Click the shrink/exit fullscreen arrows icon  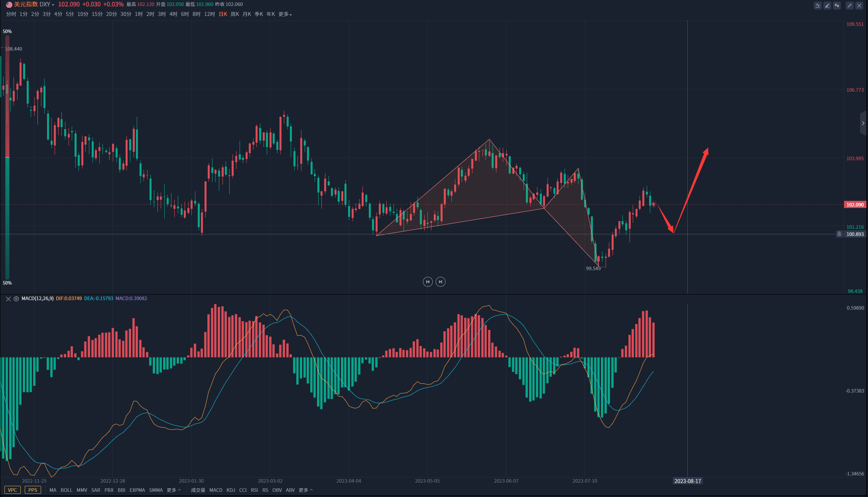click(850, 6)
